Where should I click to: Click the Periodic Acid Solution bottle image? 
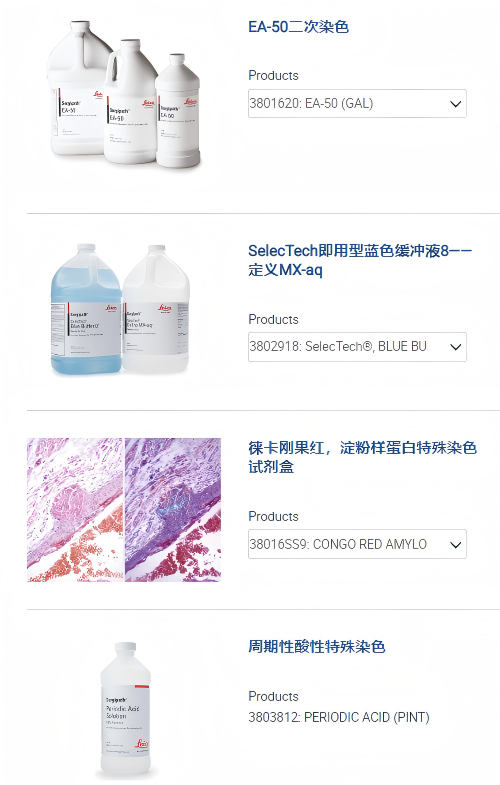[125, 709]
